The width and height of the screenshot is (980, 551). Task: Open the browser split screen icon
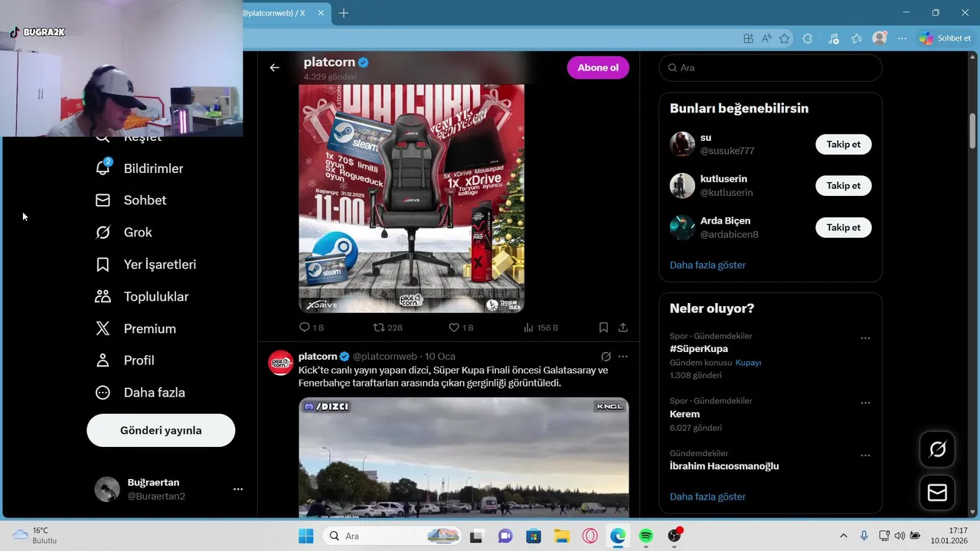748,38
